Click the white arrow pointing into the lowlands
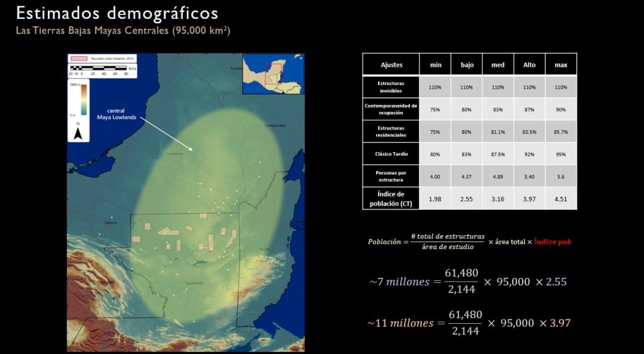The height and width of the screenshot is (354, 644). pyautogui.click(x=166, y=133)
